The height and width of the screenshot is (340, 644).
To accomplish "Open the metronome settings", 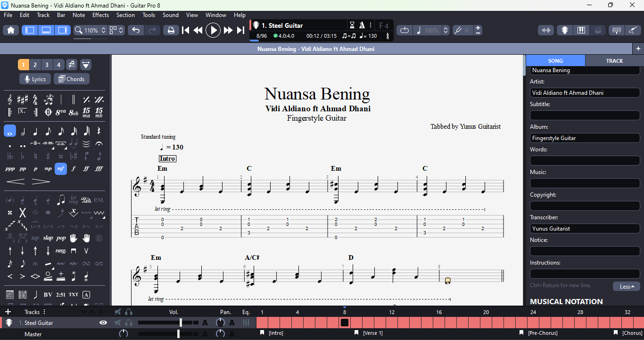I will pyautogui.click(x=362, y=25).
